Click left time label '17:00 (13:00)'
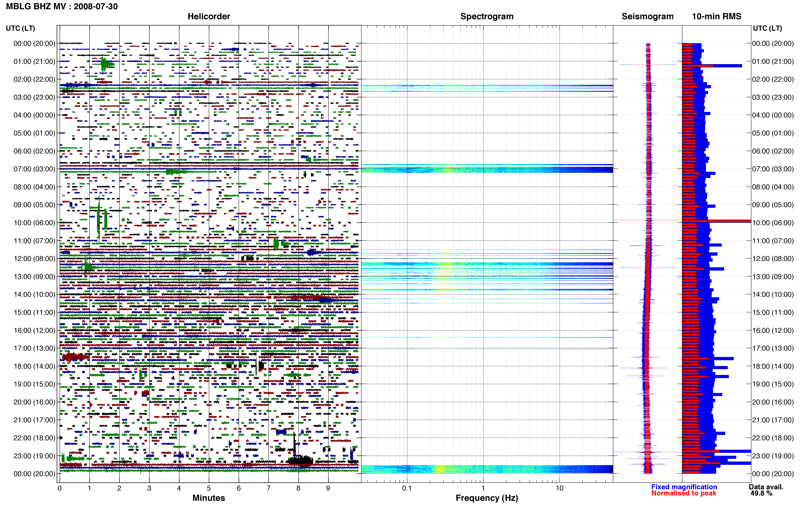The image size is (812, 508). [34, 348]
